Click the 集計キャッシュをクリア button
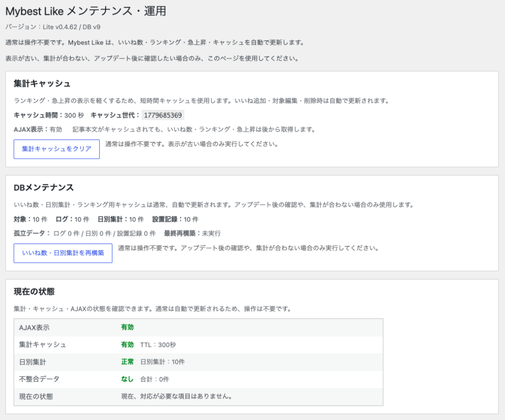Viewport: 505px width, 420px height. tap(56, 149)
